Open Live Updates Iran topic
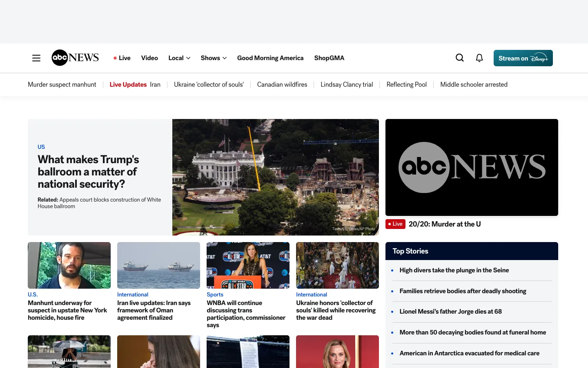Screen dimensions: 588x368 click(x=135, y=85)
